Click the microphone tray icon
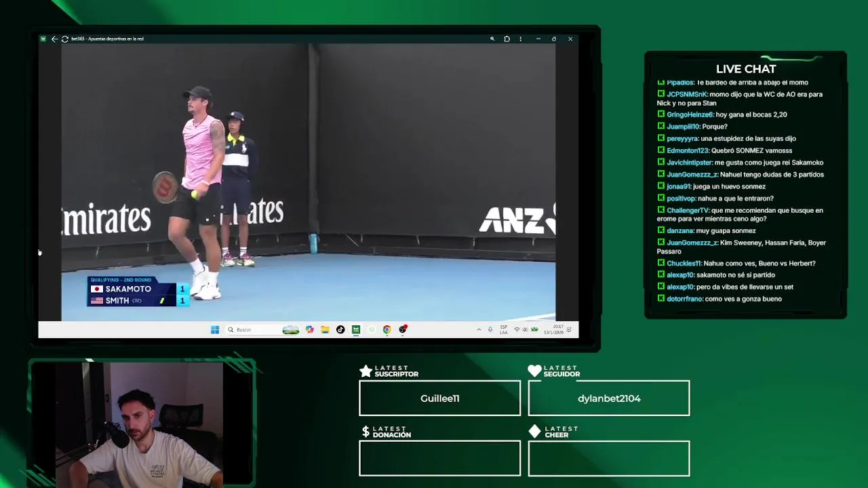 [490, 329]
